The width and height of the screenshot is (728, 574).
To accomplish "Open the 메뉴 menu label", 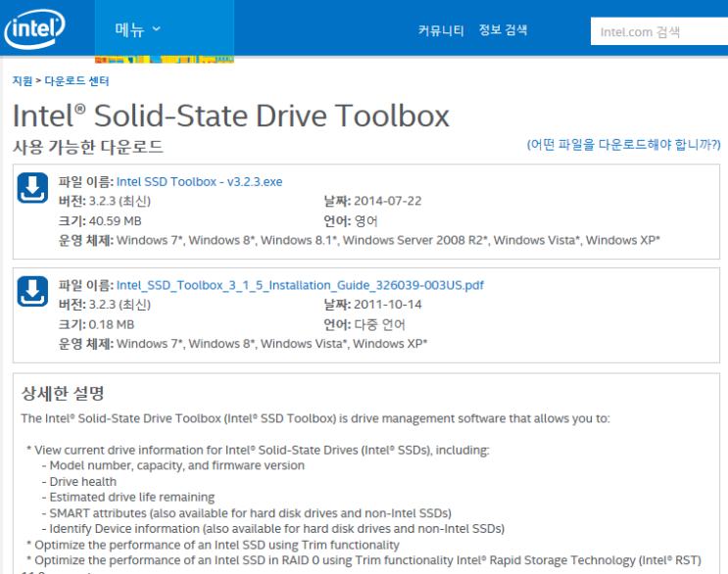I will 129,29.
